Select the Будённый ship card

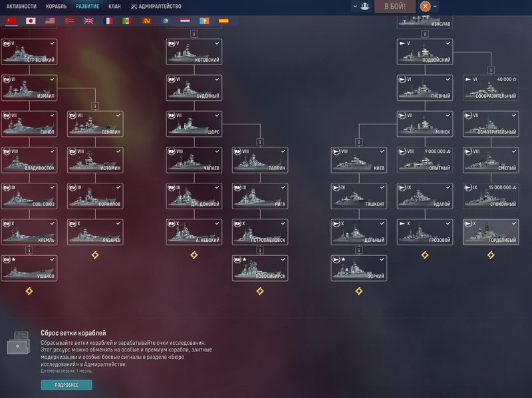coord(194,88)
